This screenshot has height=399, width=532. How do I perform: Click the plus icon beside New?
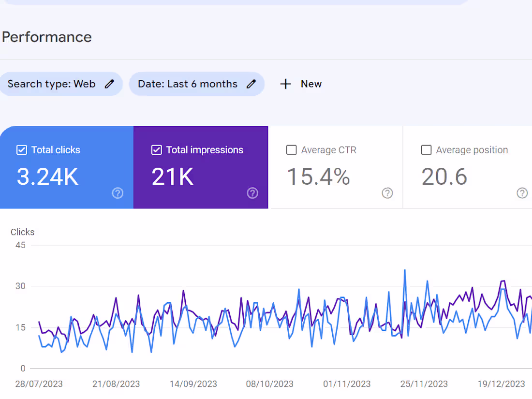pyautogui.click(x=286, y=84)
